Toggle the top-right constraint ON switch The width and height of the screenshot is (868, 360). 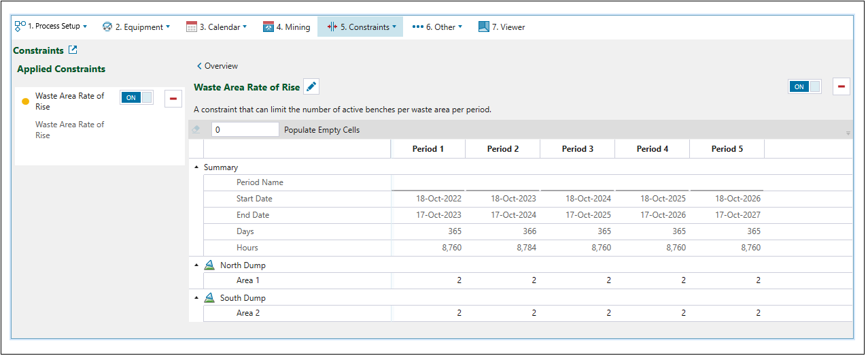804,86
